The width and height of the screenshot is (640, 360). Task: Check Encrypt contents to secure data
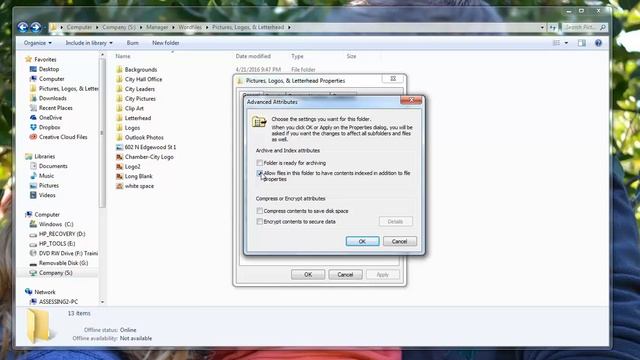pos(260,222)
